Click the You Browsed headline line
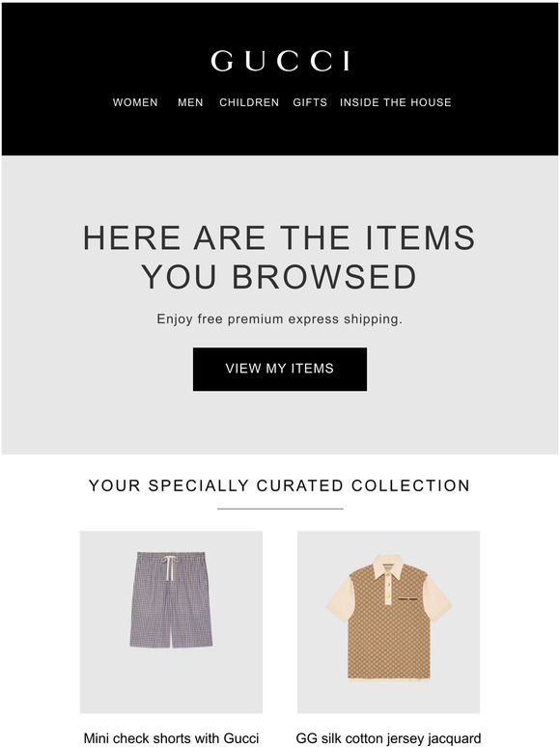Viewport: 560px width, 747px height. [279, 277]
